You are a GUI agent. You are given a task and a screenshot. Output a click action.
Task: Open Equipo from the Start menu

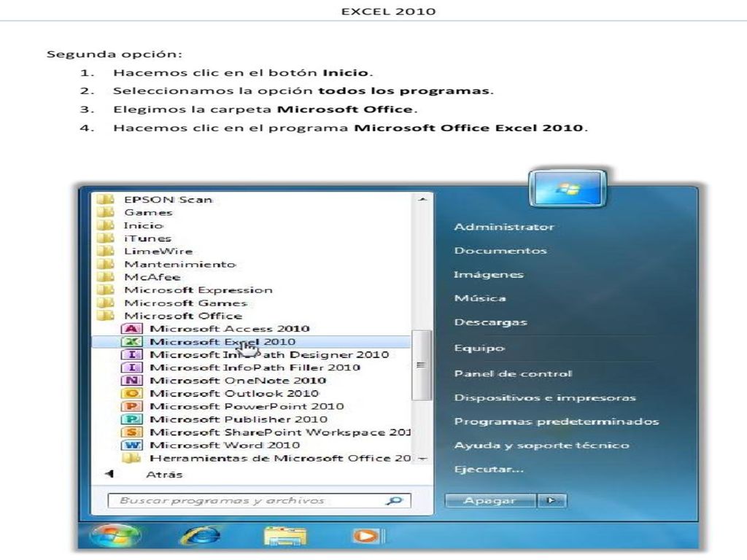coord(479,348)
